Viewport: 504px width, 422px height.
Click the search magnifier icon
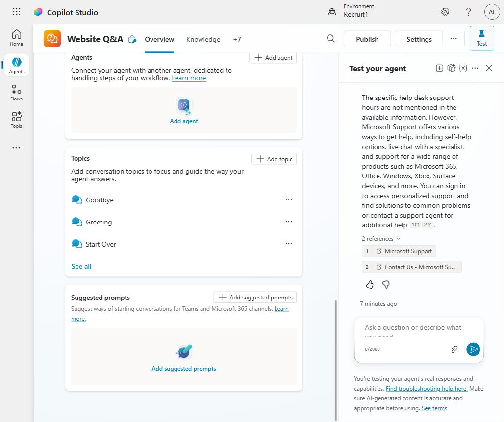pos(331,39)
